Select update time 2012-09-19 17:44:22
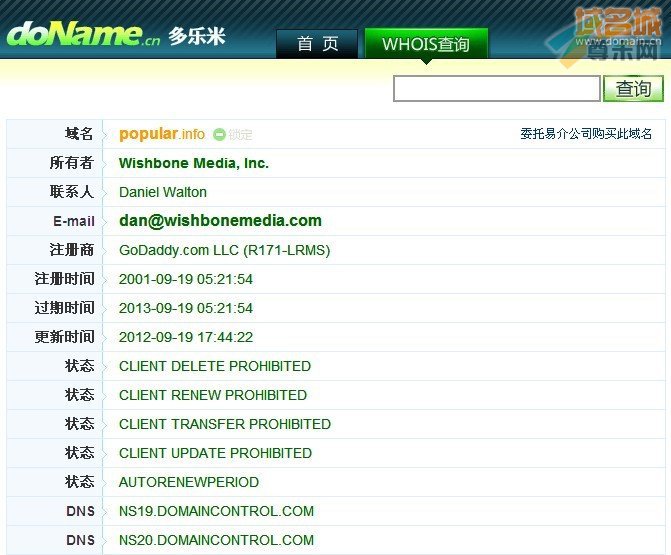This screenshot has width=671, height=555. click(186, 337)
